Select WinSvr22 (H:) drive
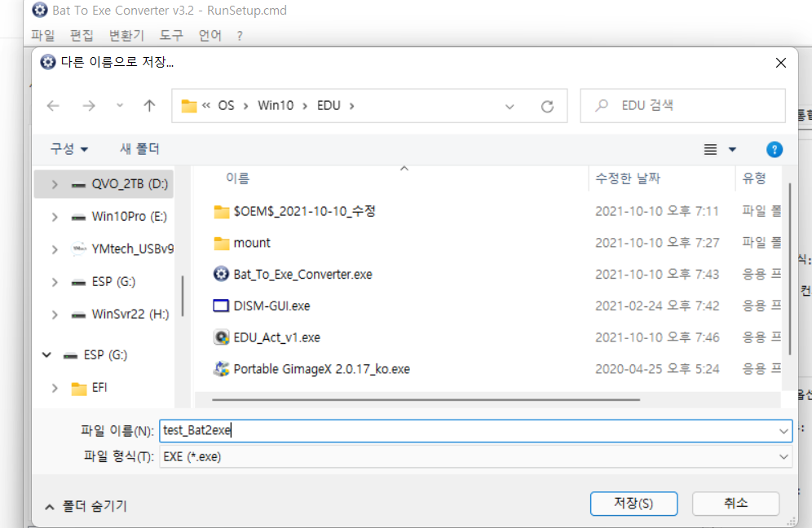Viewport: 812px width, 528px height. pyautogui.click(x=130, y=315)
